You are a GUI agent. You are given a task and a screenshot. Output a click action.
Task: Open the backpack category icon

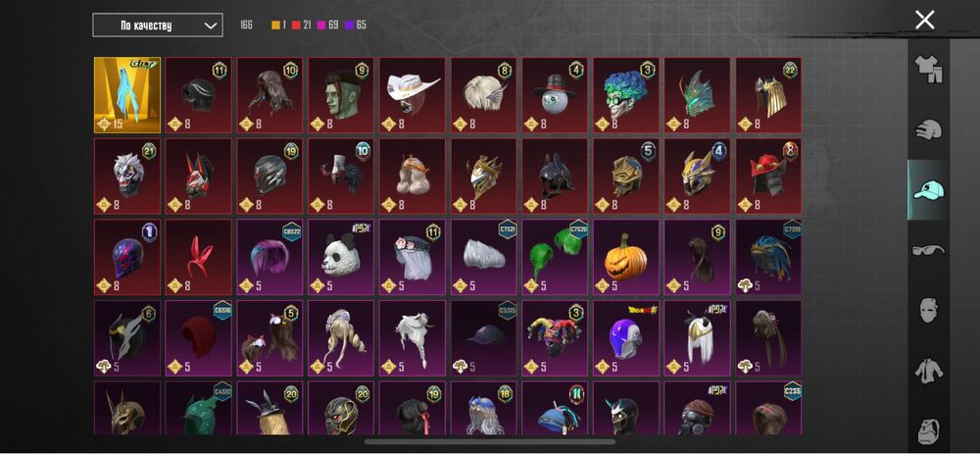928,430
